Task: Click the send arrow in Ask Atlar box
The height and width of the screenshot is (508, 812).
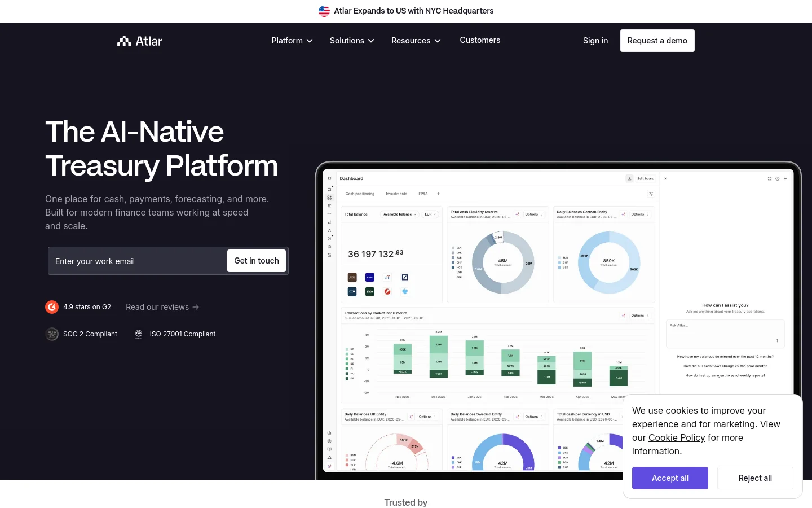Action: (x=777, y=340)
